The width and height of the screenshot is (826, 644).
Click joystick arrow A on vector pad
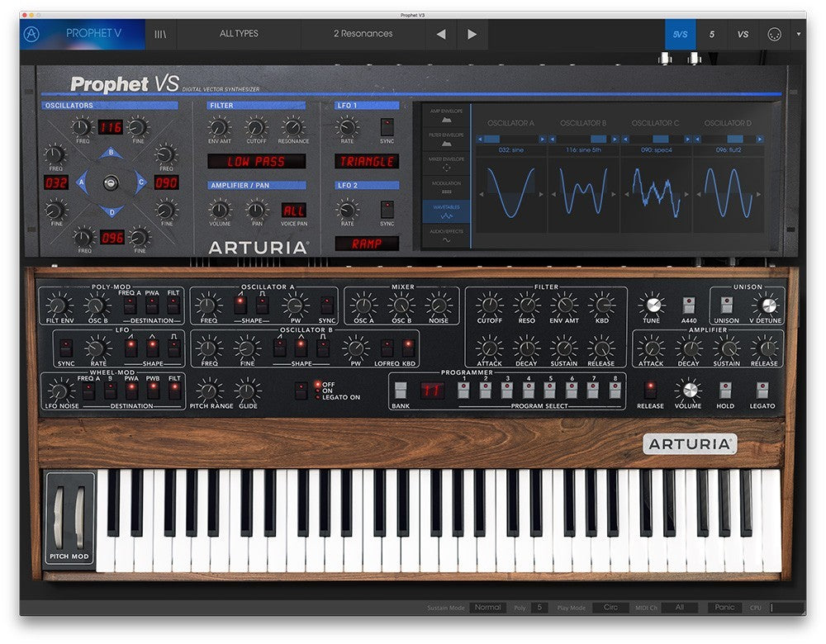(82, 182)
